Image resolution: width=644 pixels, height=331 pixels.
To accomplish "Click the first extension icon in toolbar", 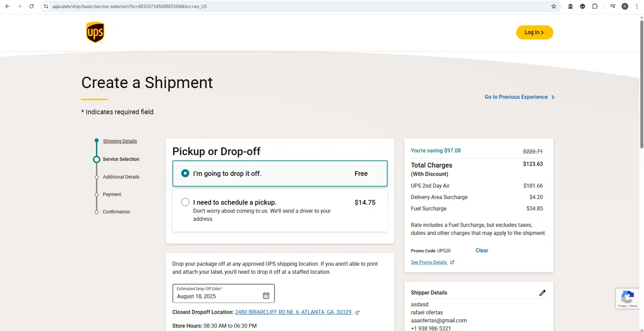I will [570, 6].
